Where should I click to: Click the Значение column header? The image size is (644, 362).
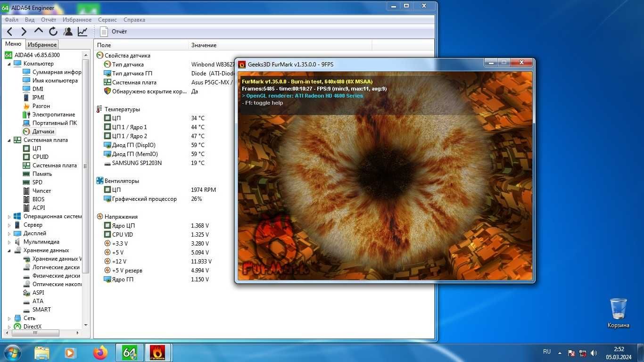(281, 45)
